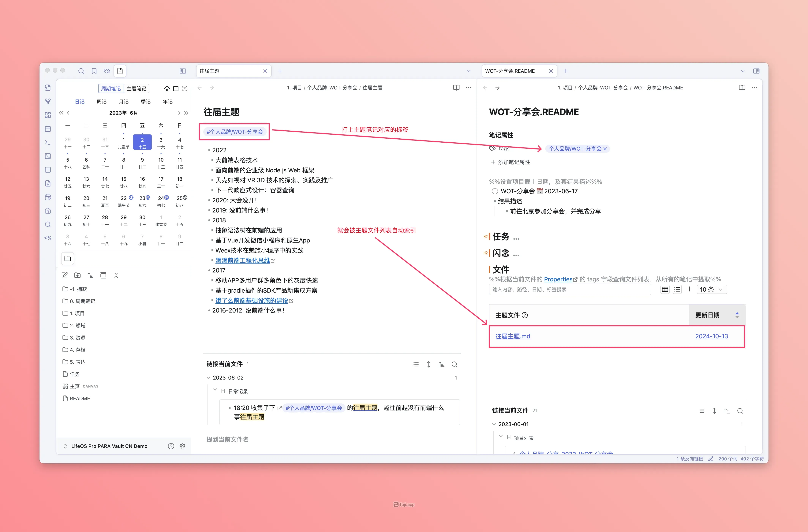808x532 pixels.
Task: Create a new folder in file explorer
Action: pyautogui.click(x=77, y=275)
